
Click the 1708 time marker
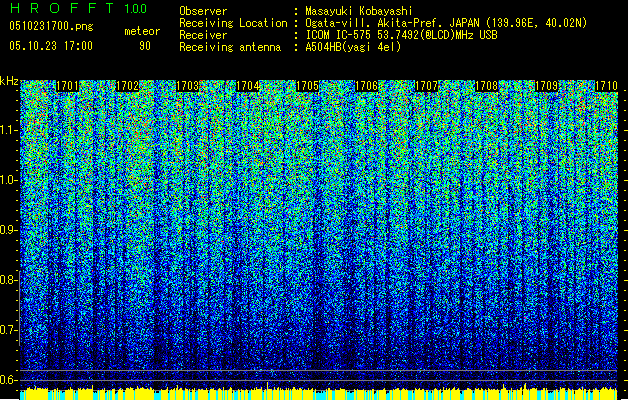click(x=487, y=86)
